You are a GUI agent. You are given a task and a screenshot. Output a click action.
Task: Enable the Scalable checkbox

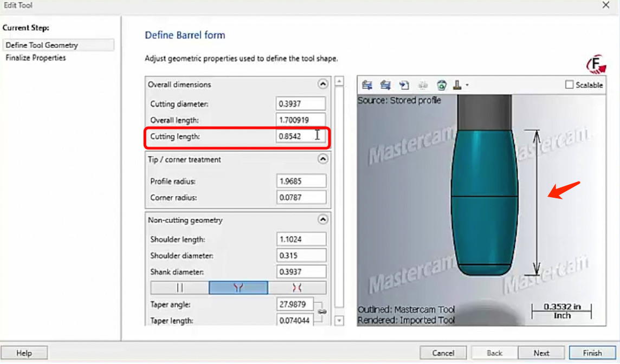(x=570, y=84)
